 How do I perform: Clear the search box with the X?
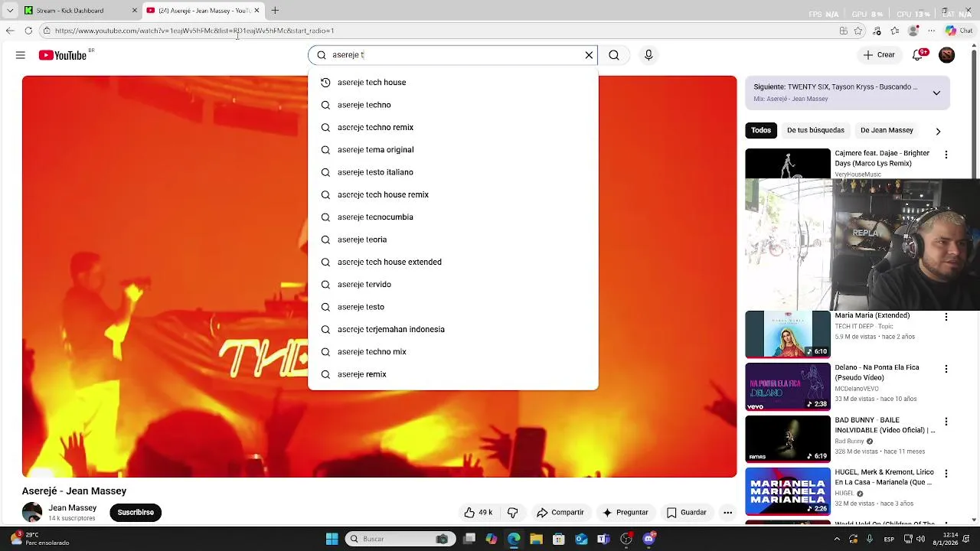pos(589,55)
